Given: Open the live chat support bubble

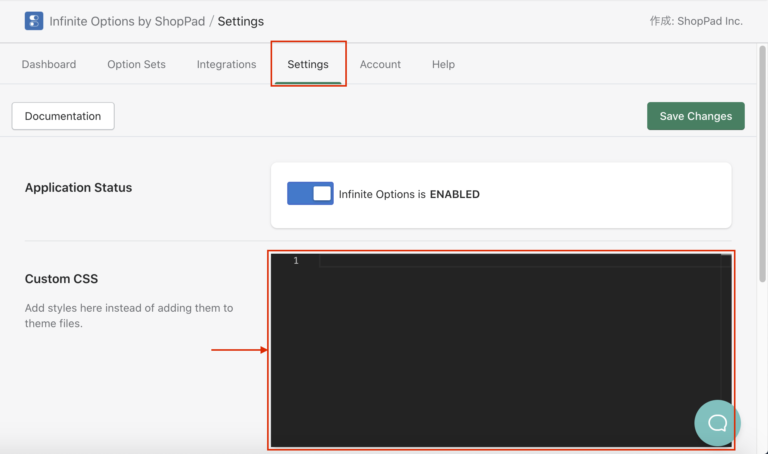Looking at the screenshot, I should click(x=717, y=422).
